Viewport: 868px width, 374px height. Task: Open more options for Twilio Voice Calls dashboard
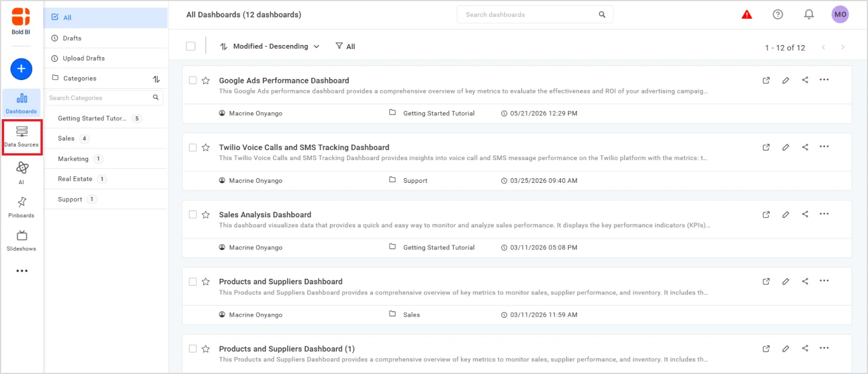824,147
